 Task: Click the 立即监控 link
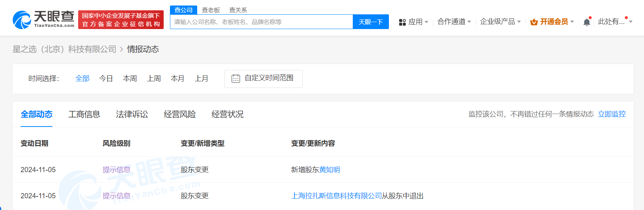point(612,114)
